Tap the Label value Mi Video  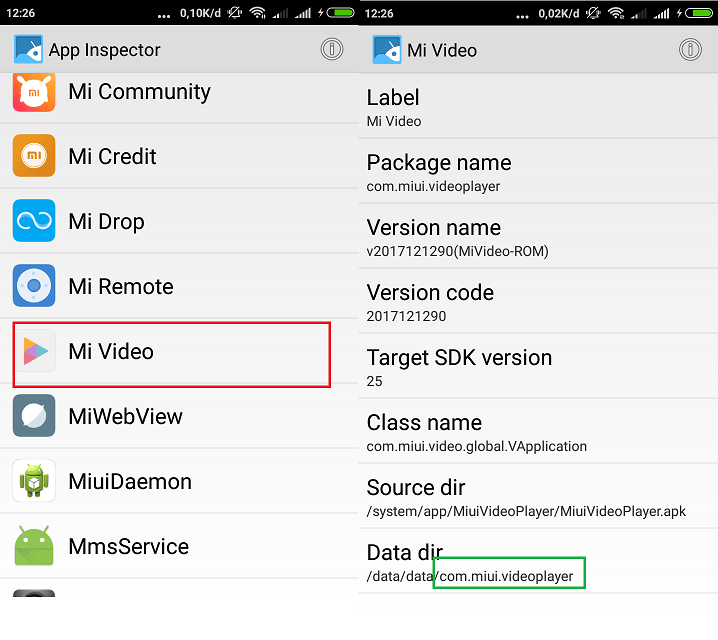394,121
